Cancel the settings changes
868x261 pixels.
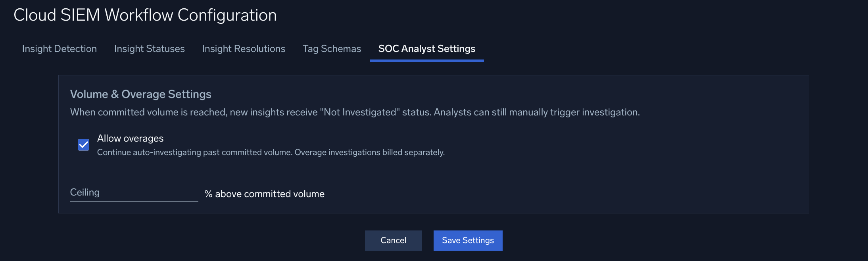[x=394, y=240]
